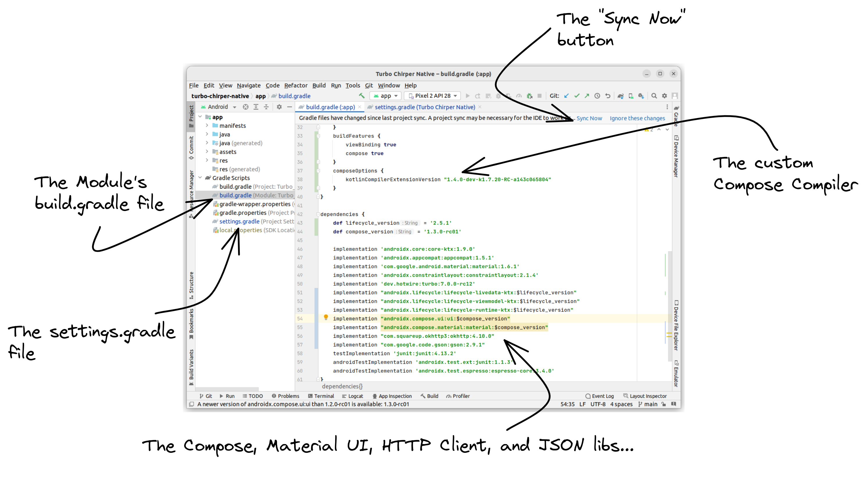The image size is (868, 488).
Task: Hide the Project panel with minus icon
Action: (289, 107)
